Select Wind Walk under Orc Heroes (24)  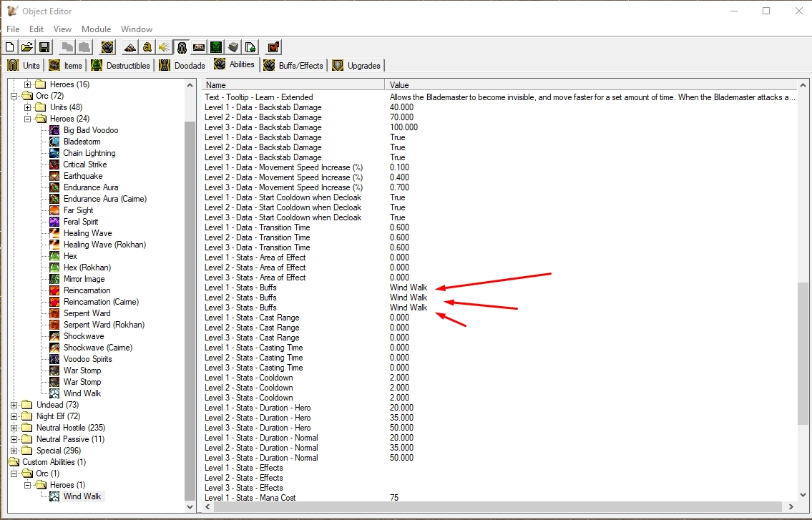click(82, 393)
